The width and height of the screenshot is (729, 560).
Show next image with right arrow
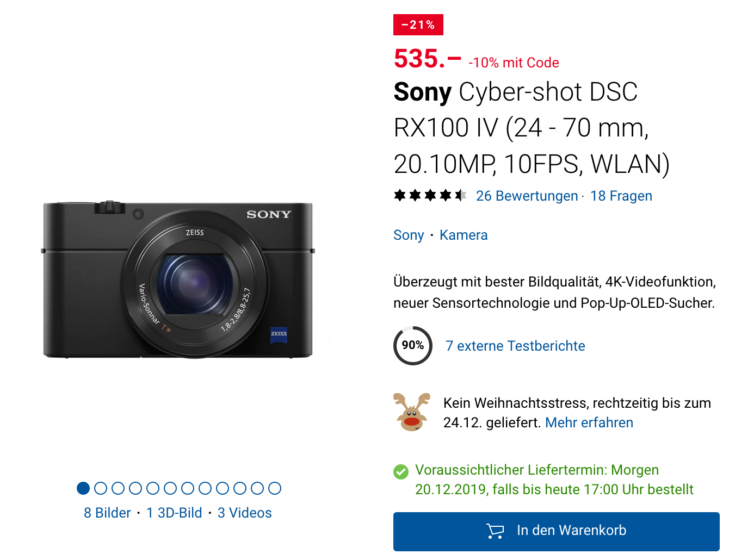click(x=329, y=341)
